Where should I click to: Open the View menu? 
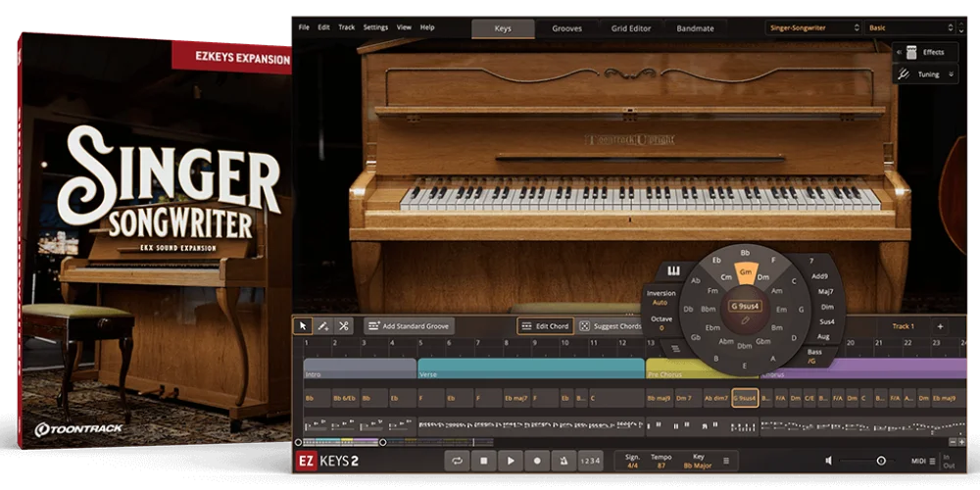tap(405, 27)
